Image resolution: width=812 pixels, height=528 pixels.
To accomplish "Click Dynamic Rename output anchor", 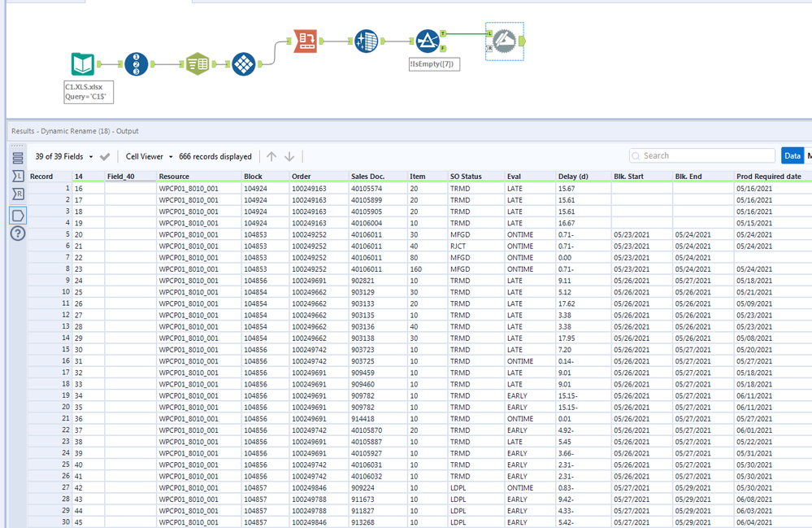I will [x=522, y=41].
